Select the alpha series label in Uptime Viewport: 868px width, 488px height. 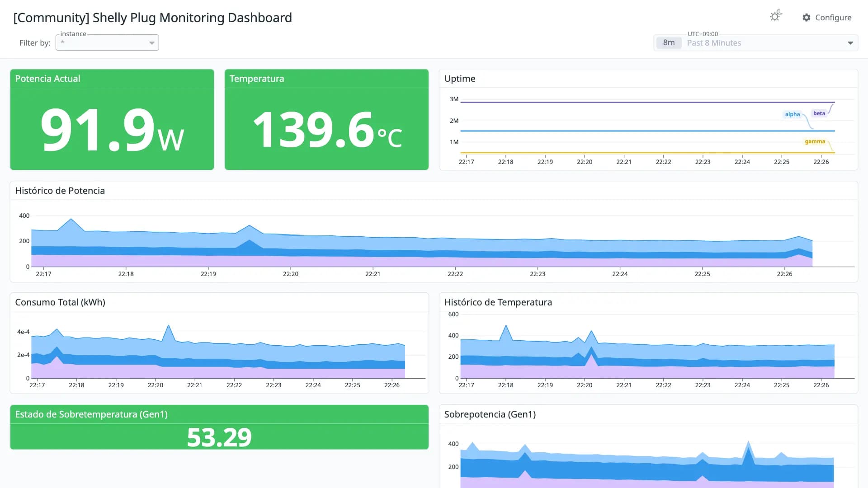[792, 114]
